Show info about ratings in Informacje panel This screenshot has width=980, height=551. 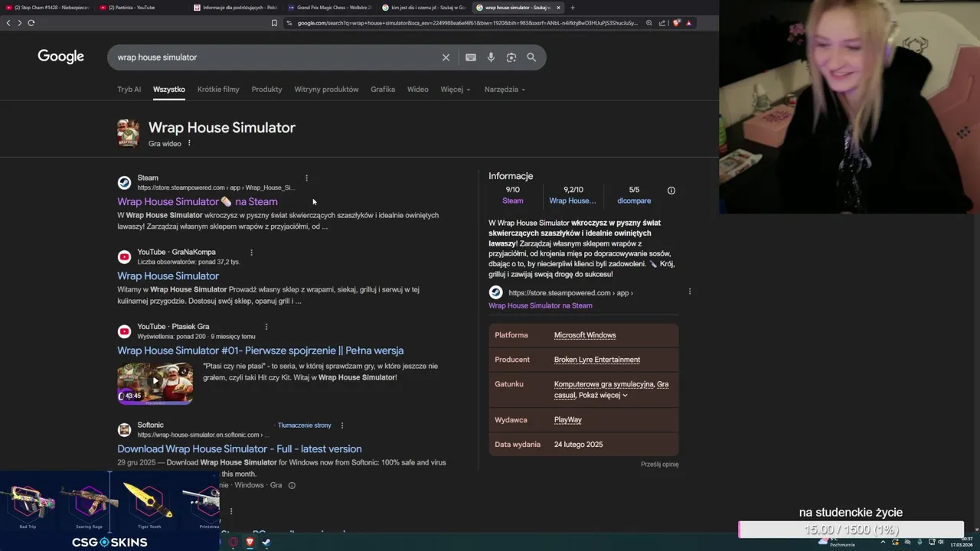click(671, 191)
